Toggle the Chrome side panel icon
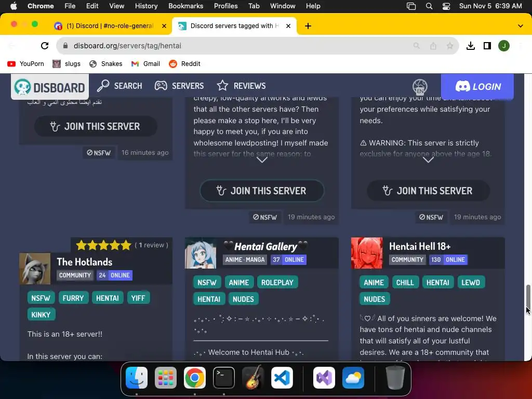This screenshot has width=532, height=399. [487, 46]
